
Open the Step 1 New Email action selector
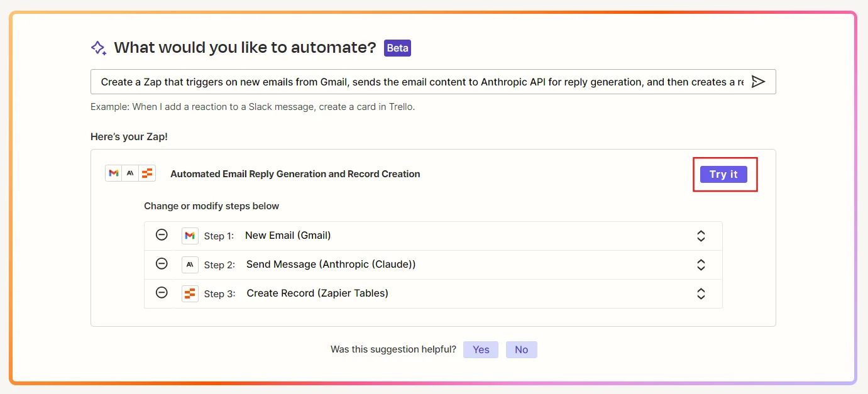701,236
